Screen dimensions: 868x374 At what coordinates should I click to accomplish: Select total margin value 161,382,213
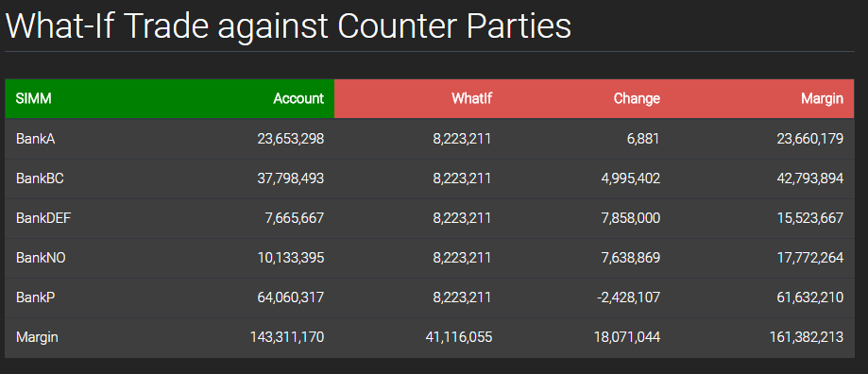[x=807, y=337]
